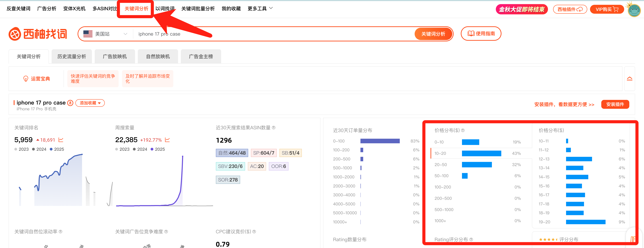Toggle the 2023 legend under 关键词排名
Screen dimensions: 644x248
(x=22, y=149)
